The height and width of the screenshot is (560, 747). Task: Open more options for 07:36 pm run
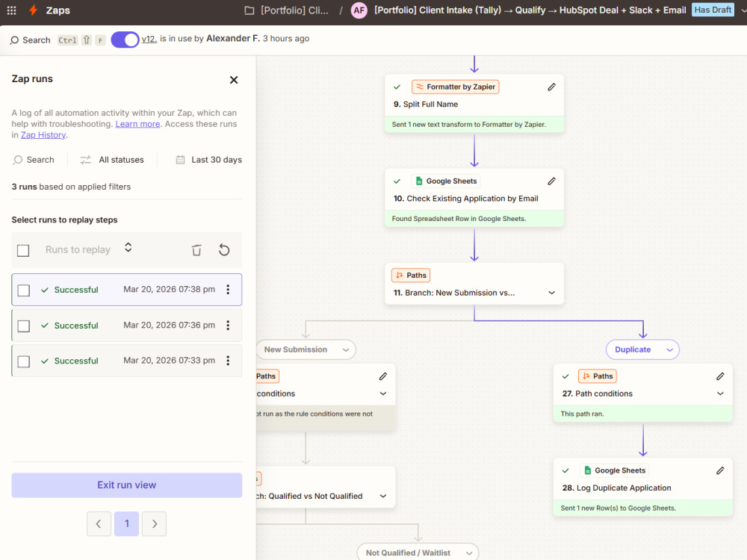coord(228,325)
